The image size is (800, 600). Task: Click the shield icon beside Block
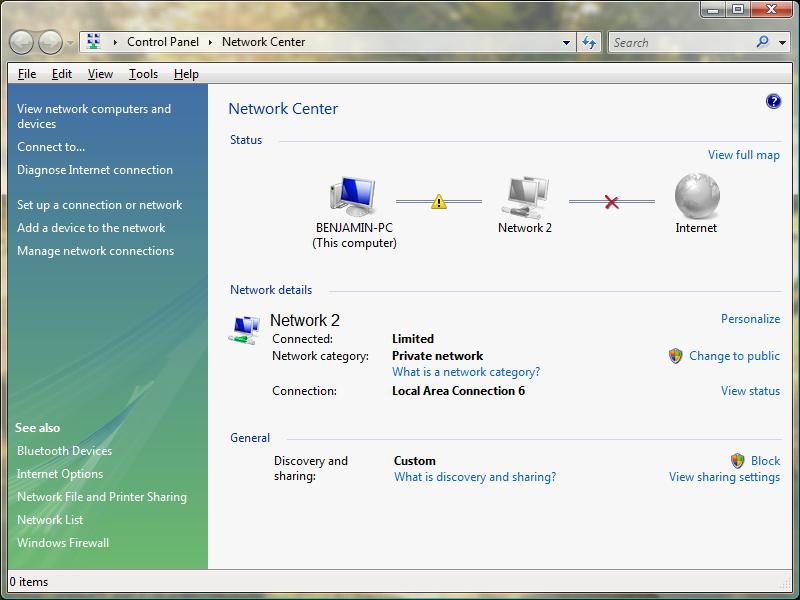tap(737, 461)
